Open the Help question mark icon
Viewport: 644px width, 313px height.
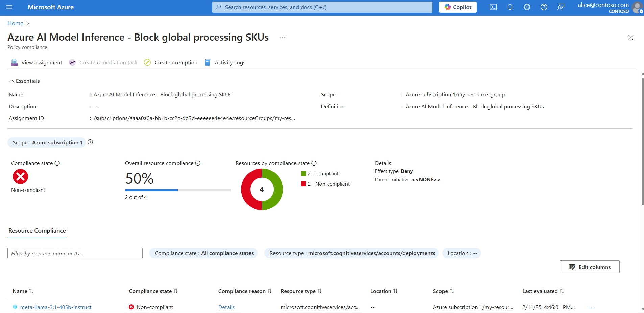pyautogui.click(x=544, y=7)
